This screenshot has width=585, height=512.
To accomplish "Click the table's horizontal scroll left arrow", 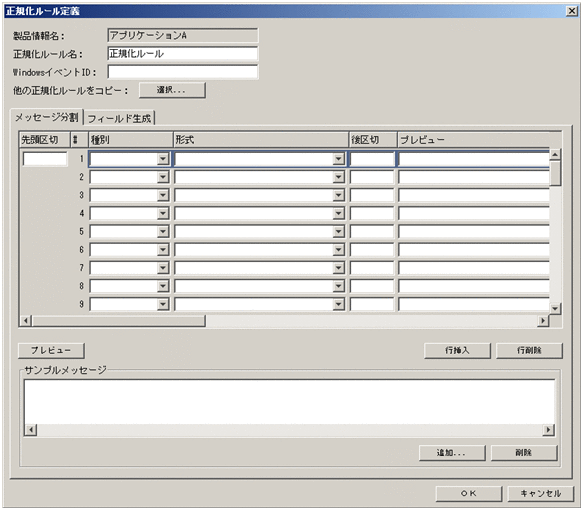I will tap(26, 321).
